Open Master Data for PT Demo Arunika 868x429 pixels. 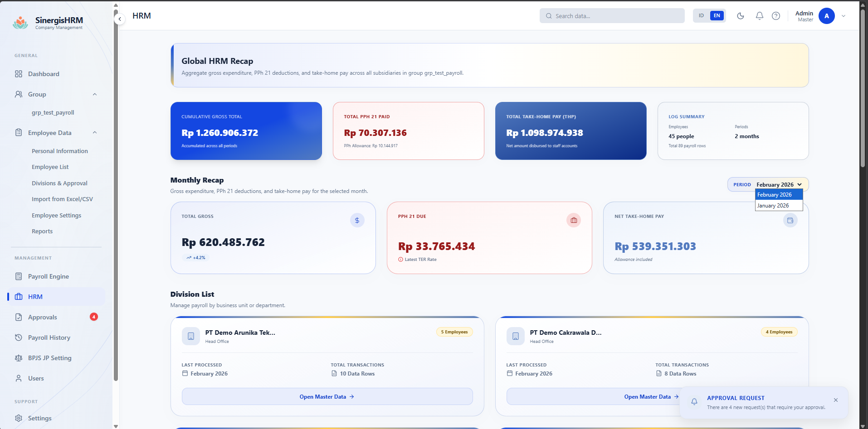click(327, 396)
